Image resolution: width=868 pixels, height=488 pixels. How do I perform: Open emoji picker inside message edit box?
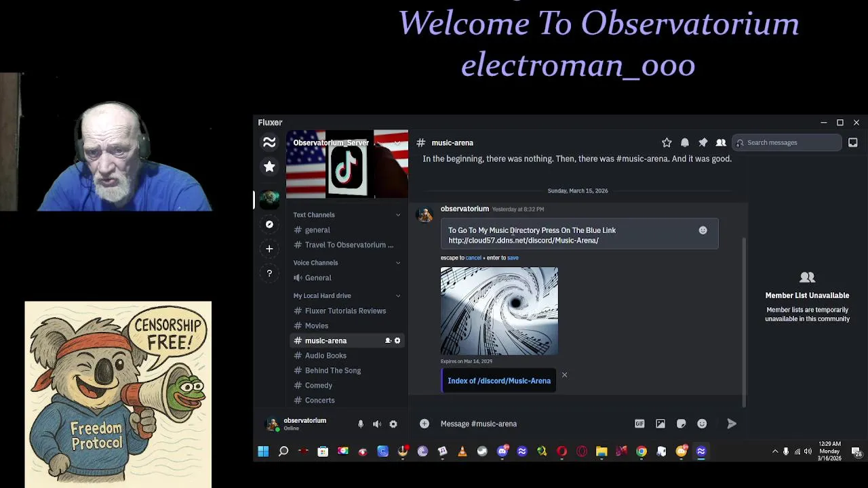coord(703,230)
